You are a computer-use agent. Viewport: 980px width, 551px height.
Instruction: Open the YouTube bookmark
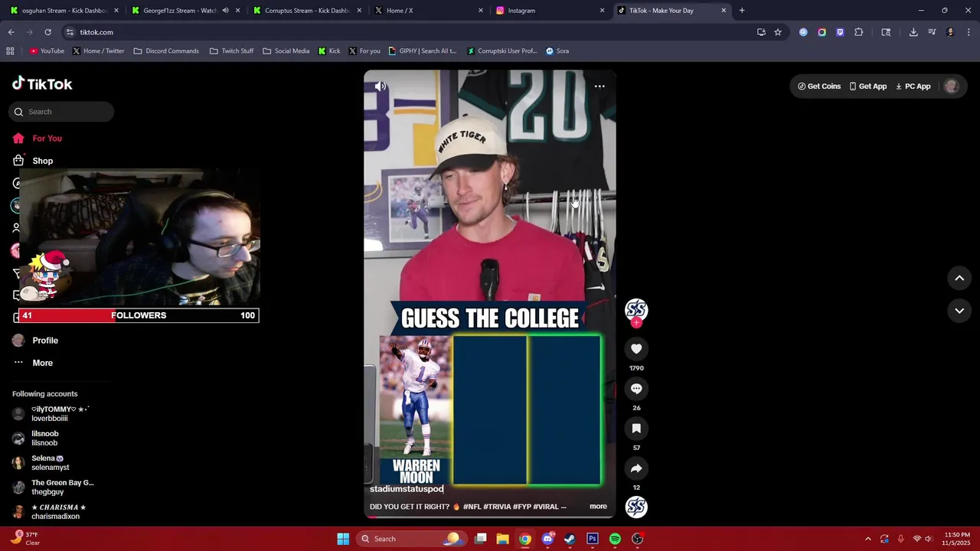click(x=47, y=51)
